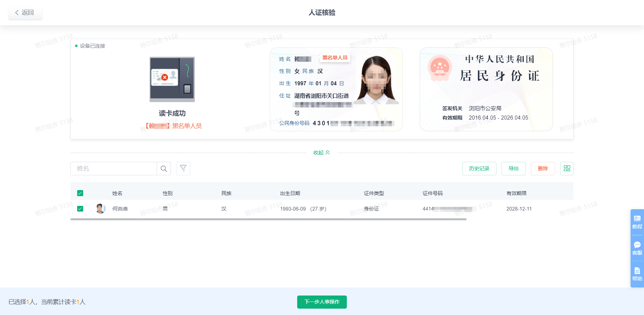Image resolution: width=644 pixels, height=315 pixels.
Task: Click the 证件号码 column header
Action: tap(433, 193)
